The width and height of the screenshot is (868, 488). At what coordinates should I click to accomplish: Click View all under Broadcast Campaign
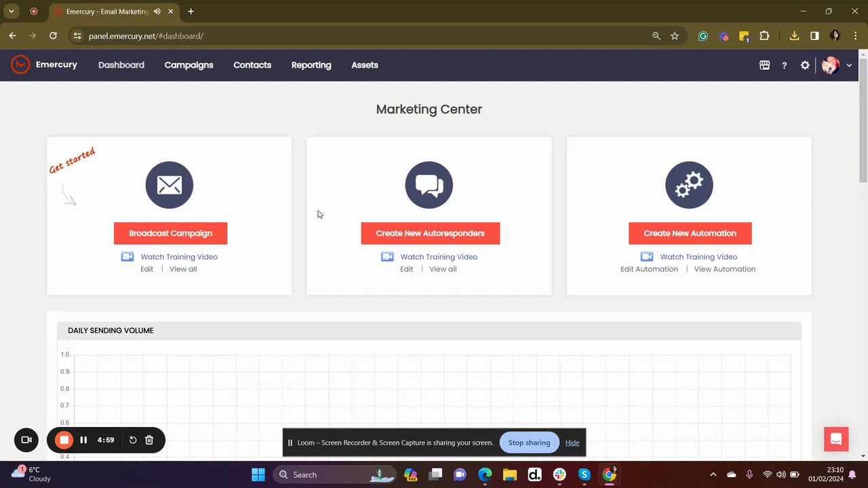(183, 269)
